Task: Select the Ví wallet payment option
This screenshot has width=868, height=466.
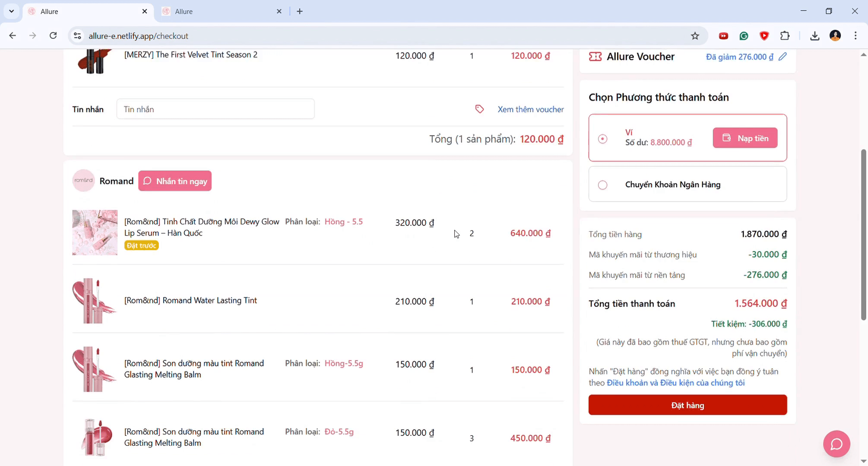Action: 602,139
